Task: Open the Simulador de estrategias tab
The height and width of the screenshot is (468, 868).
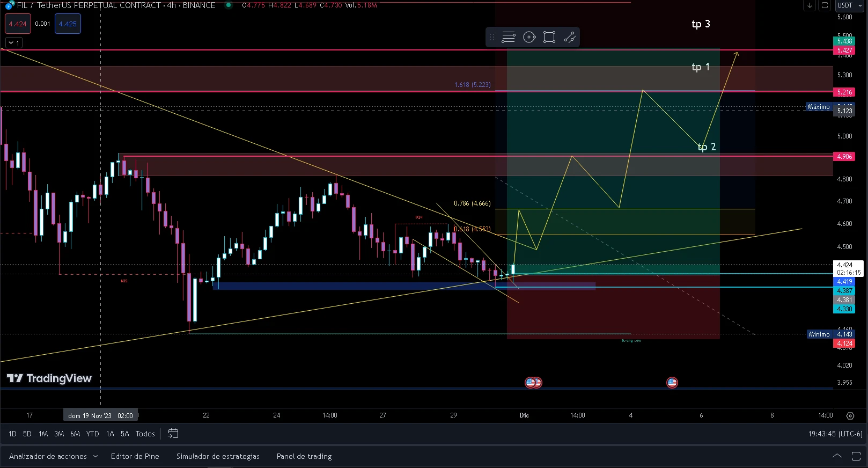Action: 218,456
